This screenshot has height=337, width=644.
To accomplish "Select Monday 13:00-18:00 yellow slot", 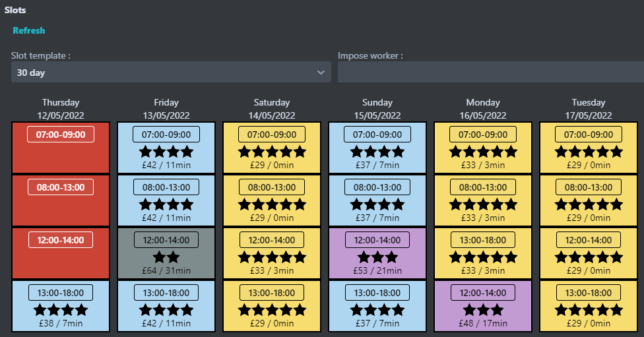I will pos(483,253).
